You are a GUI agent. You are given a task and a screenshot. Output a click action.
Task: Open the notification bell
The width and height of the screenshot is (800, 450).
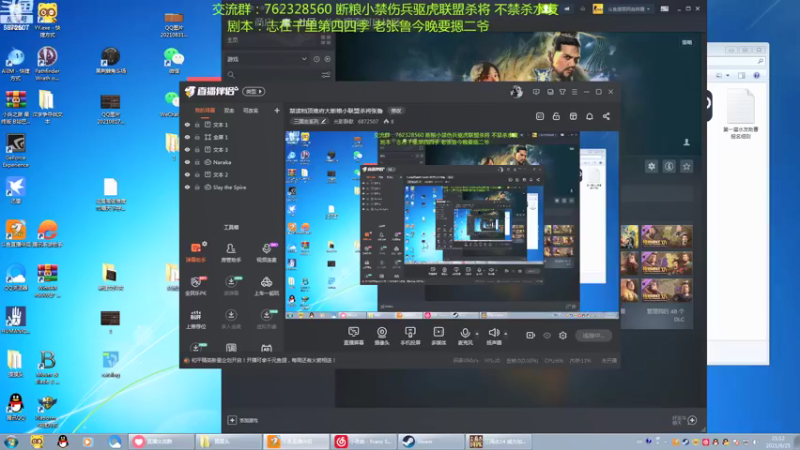[x=589, y=116]
